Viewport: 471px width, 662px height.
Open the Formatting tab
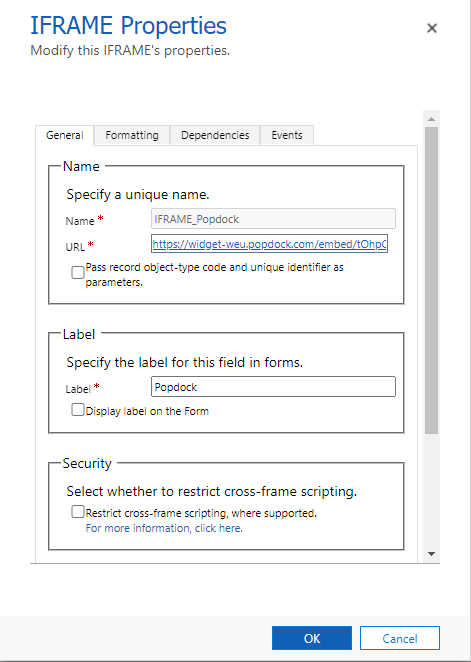132,136
